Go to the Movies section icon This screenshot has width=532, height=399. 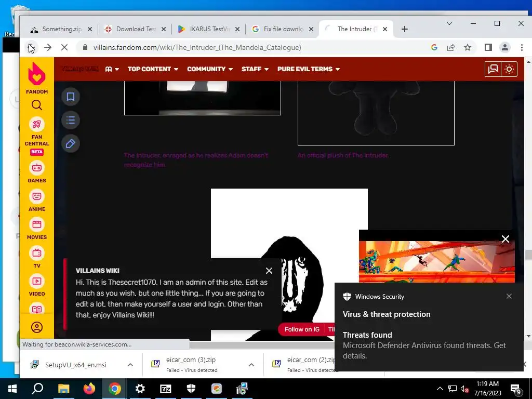37,224
